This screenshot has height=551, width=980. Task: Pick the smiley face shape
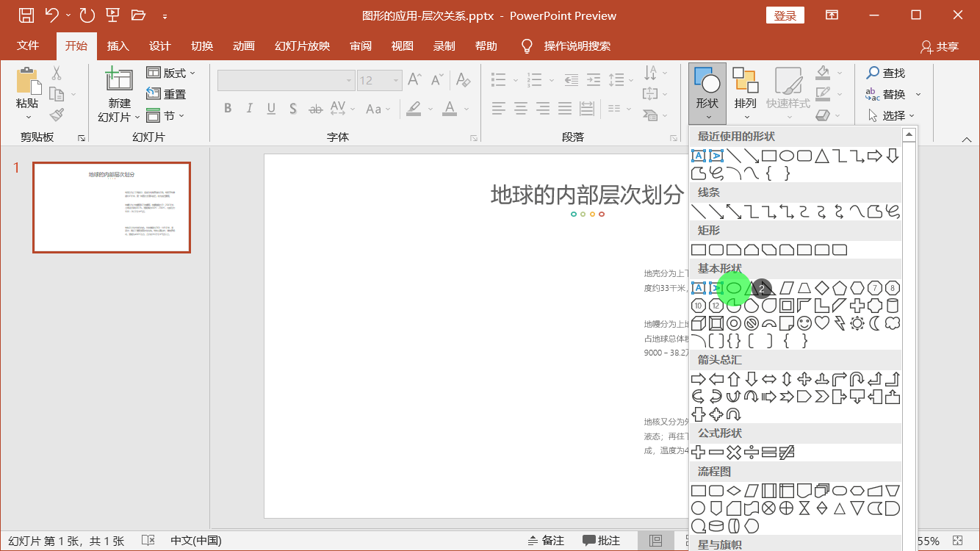pos(804,323)
